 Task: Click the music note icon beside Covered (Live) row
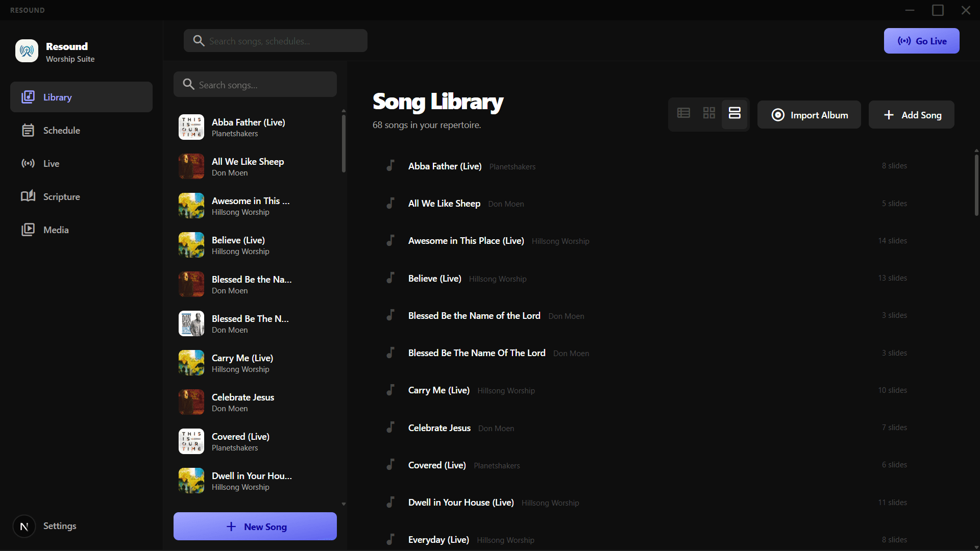click(x=390, y=465)
